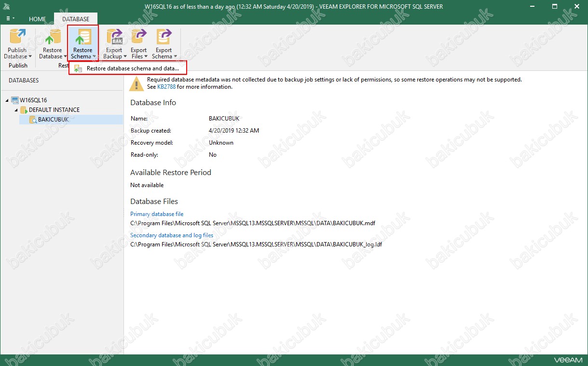Click the Restore Schema ribbon icon

click(x=83, y=37)
